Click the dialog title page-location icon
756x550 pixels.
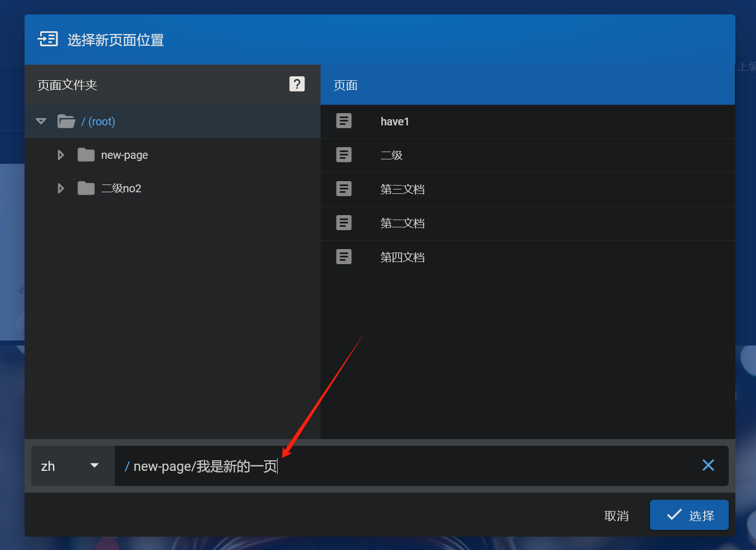(x=48, y=39)
